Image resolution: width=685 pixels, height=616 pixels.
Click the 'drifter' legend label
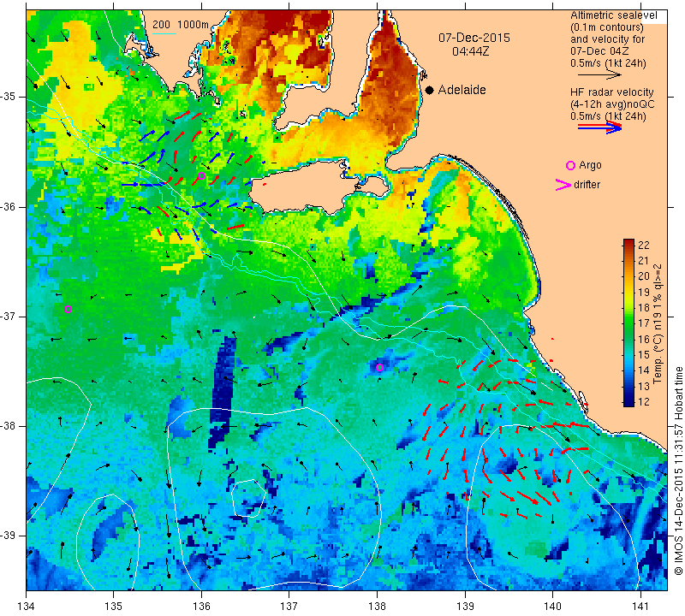[587, 185]
